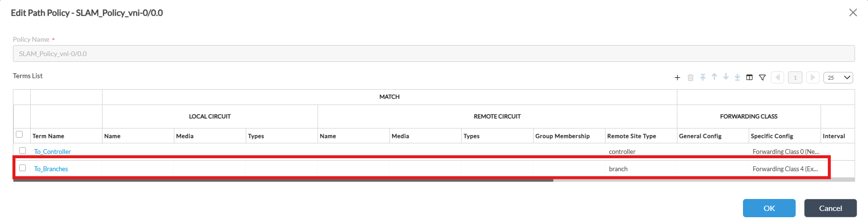This screenshot has height=222, width=868.
Task: Click the Policy Name input field
Action: [434, 54]
